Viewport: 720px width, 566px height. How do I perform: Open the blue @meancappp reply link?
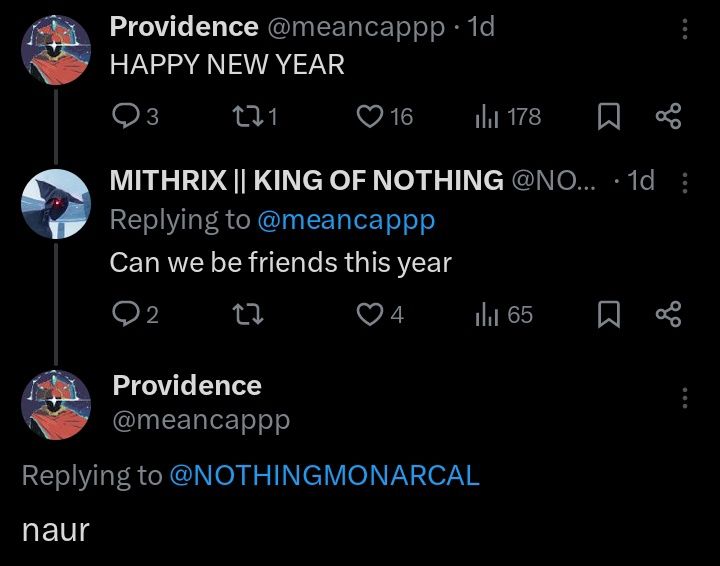click(346, 220)
